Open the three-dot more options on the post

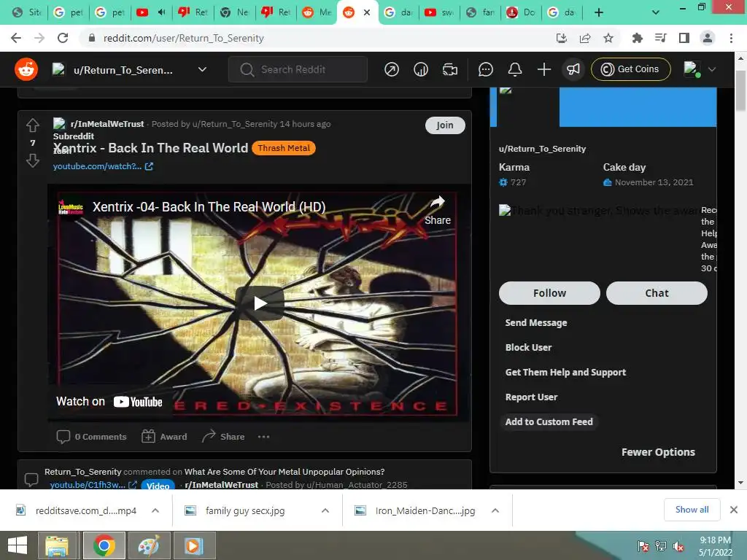[x=263, y=437]
